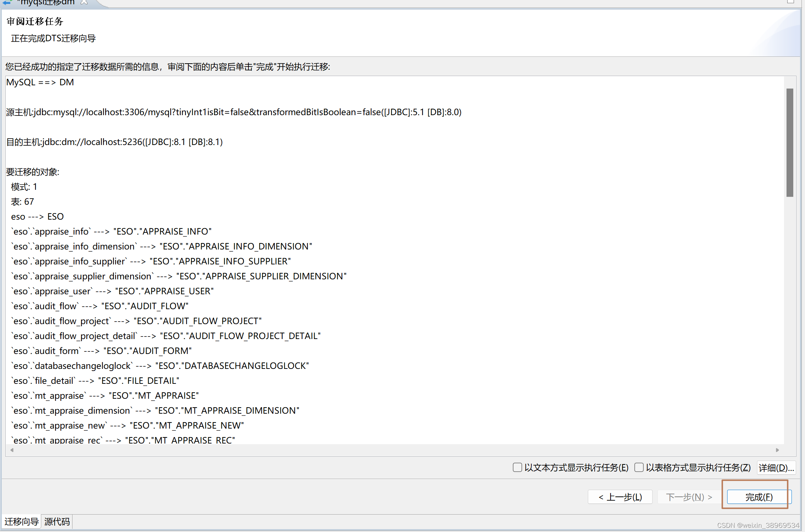Viewport: 805px width, 532px height.
Task: Enable 以表格方式显示执行任务 checkbox
Action: [x=639, y=467]
